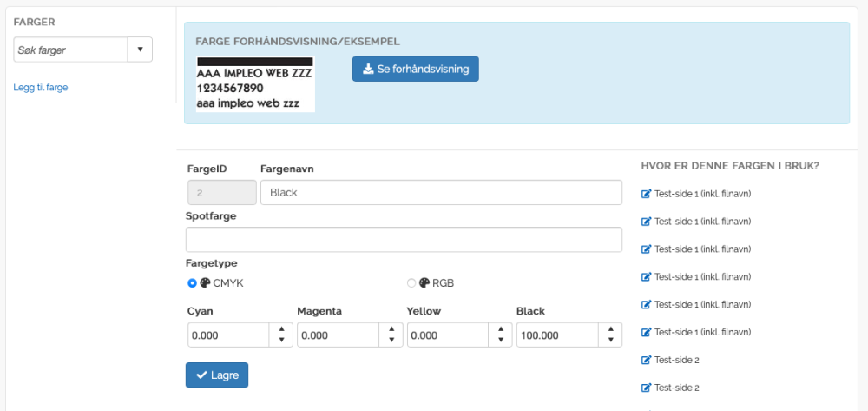Image resolution: width=868 pixels, height=411 pixels.
Task: Increase the Cyan value with up arrow
Action: pos(281,329)
